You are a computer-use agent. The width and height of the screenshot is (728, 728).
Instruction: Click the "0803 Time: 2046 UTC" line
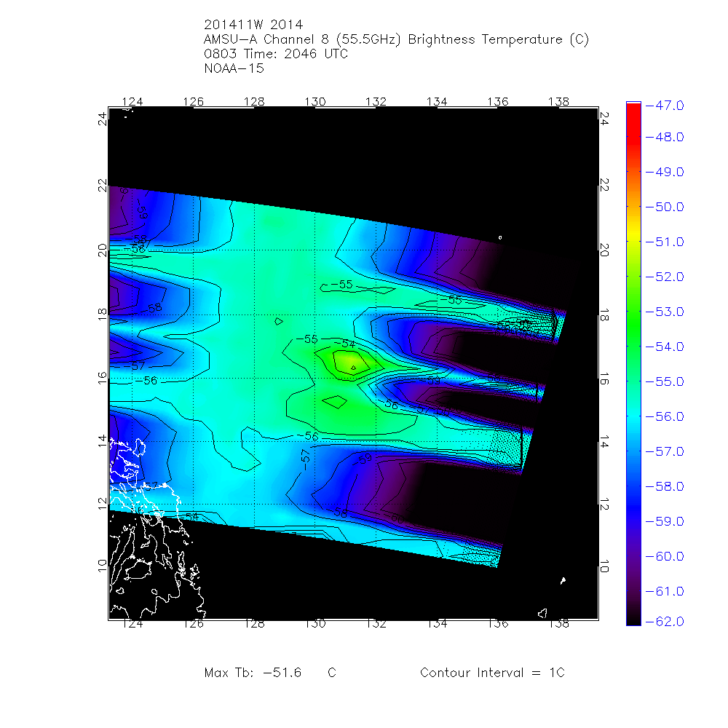276,54
